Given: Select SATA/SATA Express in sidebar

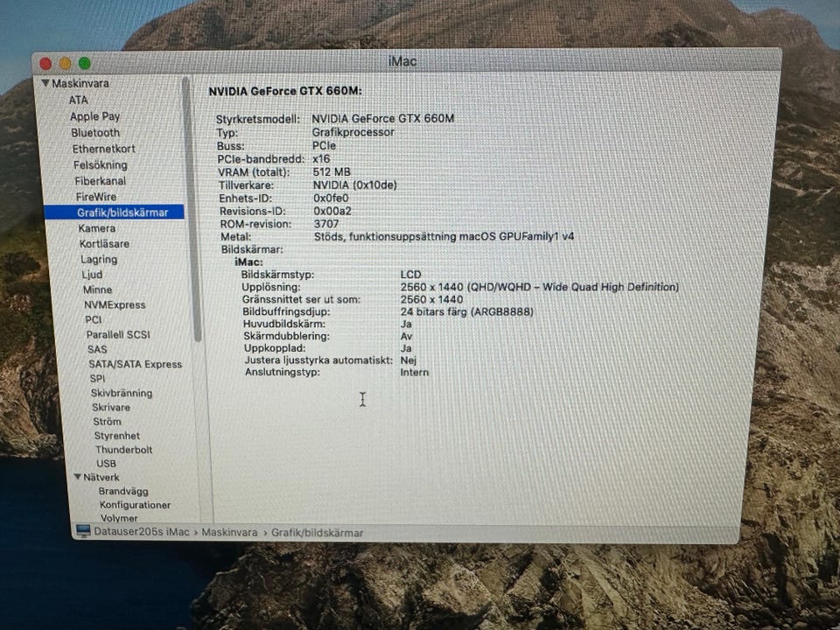Looking at the screenshot, I should tap(135, 364).
